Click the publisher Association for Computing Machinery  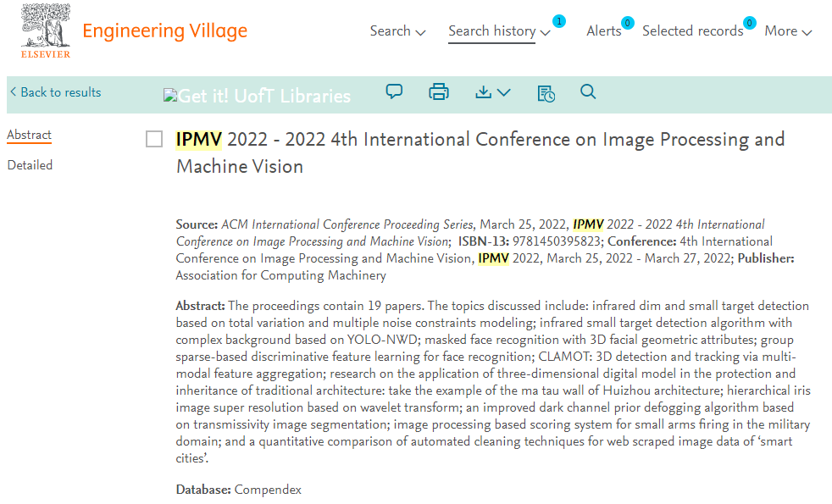tap(280, 275)
